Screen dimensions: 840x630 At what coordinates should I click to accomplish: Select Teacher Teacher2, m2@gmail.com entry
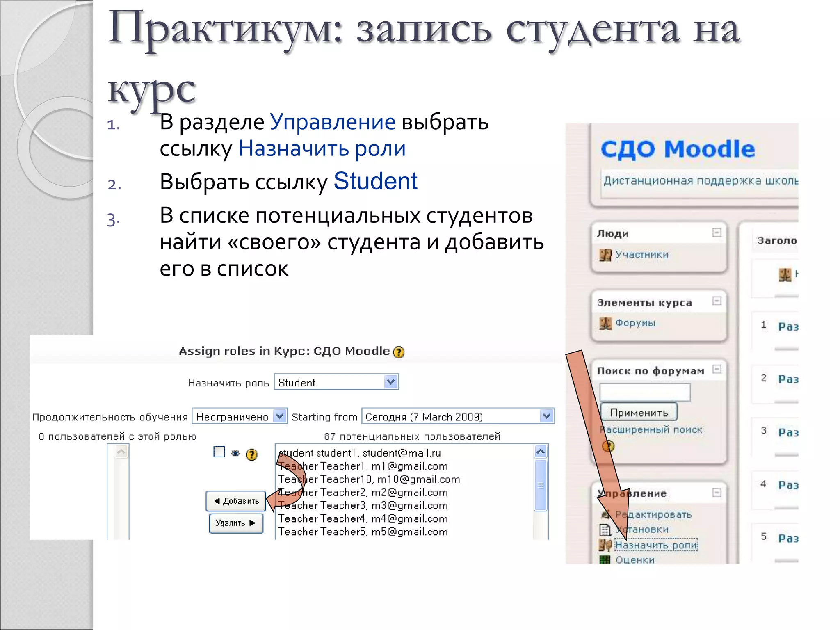point(363,492)
